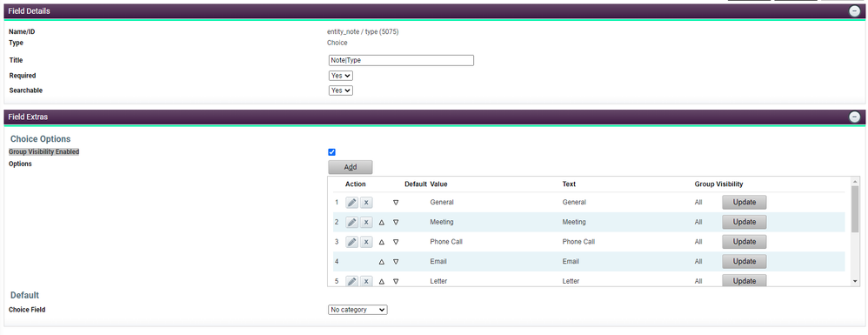The height and width of the screenshot is (335, 868).
Task: Select the Letter value cell
Action: (x=438, y=281)
